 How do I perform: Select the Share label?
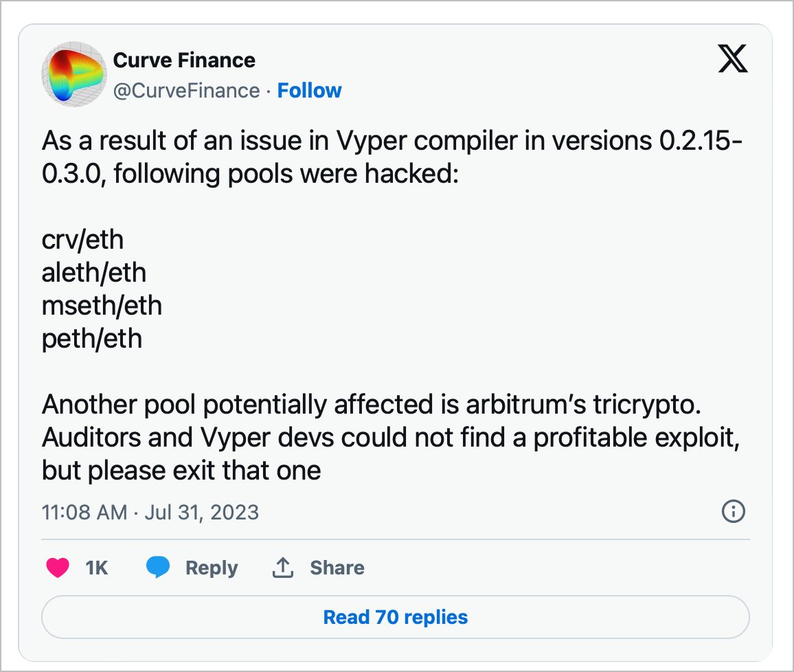(337, 568)
